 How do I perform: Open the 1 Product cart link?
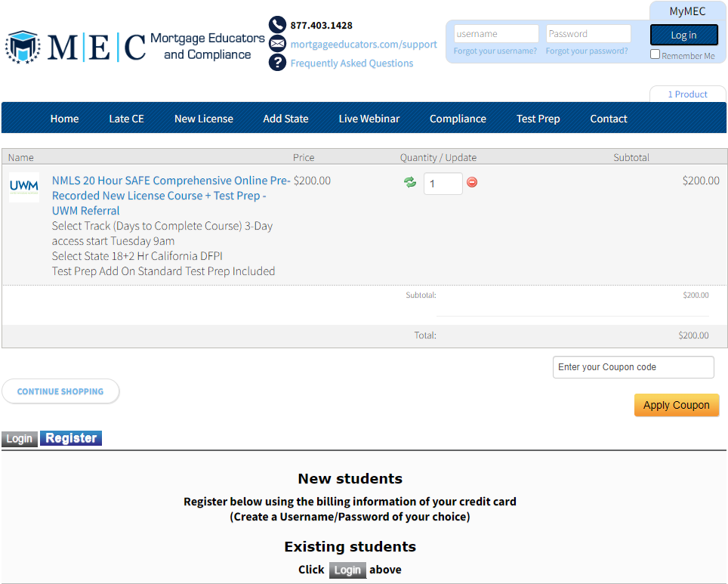(688, 94)
